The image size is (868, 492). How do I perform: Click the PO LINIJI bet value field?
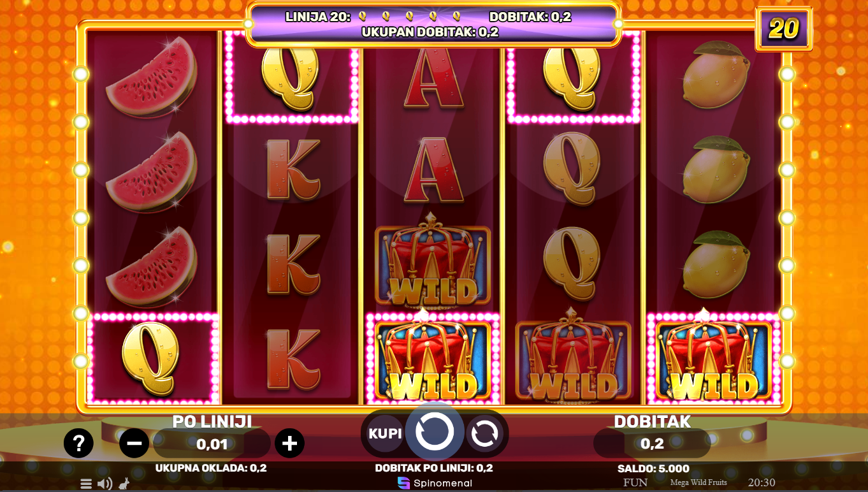click(212, 444)
